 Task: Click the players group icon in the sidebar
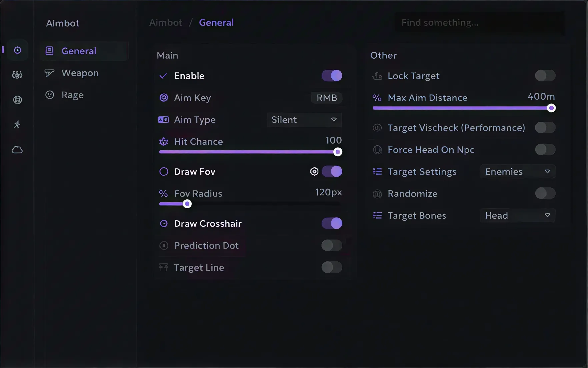(x=17, y=74)
